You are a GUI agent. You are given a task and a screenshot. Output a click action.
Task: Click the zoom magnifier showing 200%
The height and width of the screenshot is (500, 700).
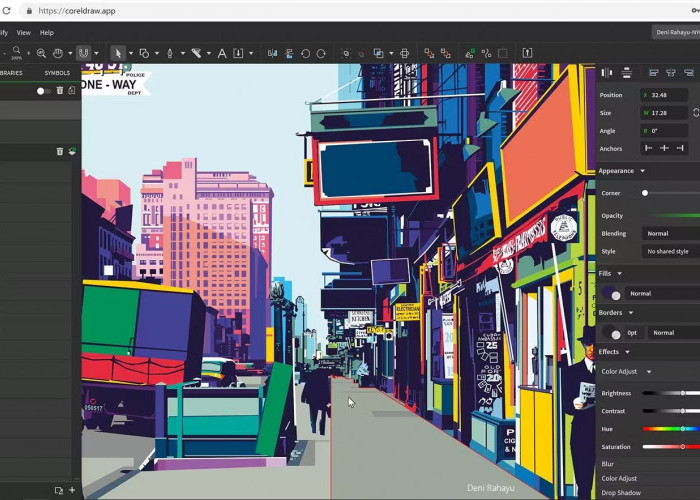coord(17,52)
